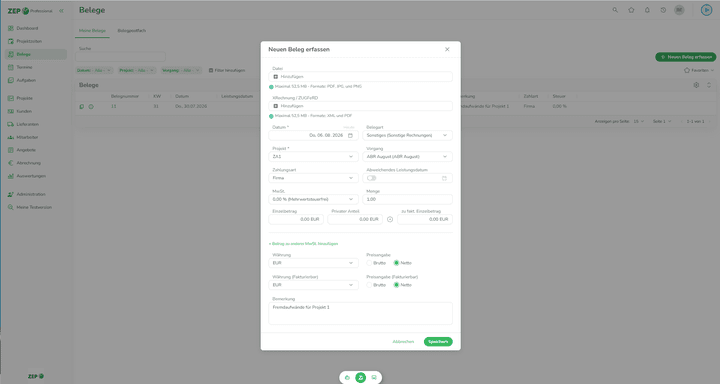
Task: Open the Projekt filter chip
Action: click(x=137, y=70)
